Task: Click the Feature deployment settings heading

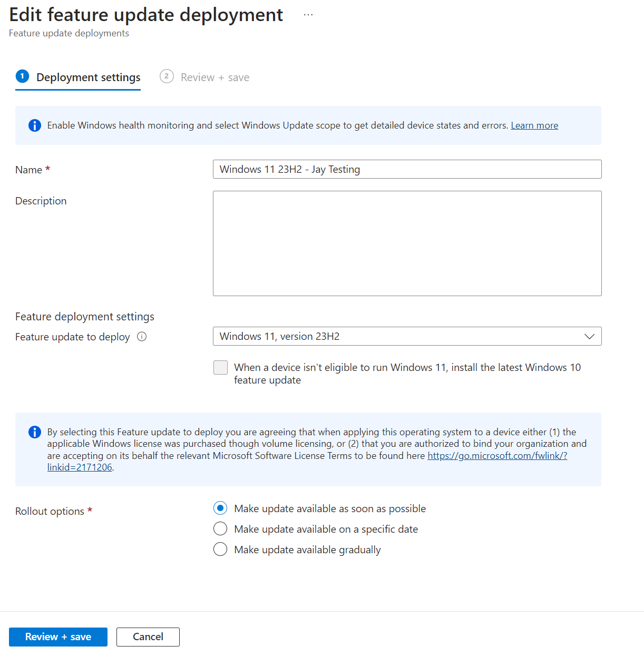Action: 85,317
